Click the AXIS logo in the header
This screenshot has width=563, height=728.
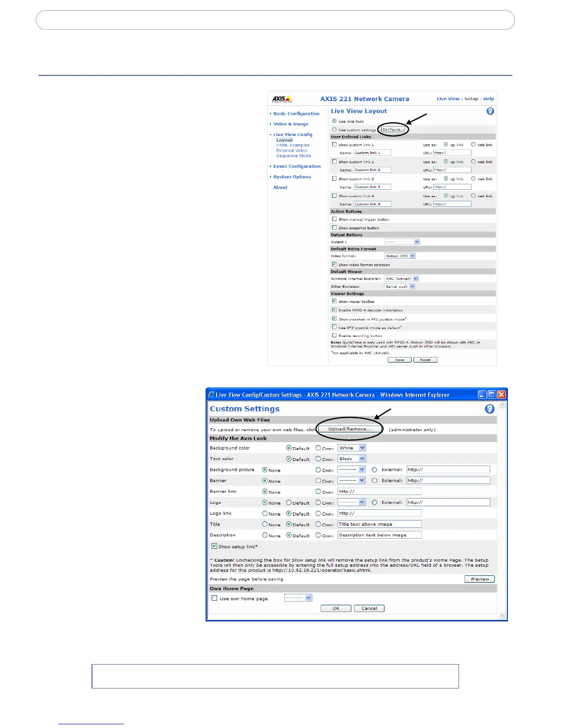pos(282,99)
